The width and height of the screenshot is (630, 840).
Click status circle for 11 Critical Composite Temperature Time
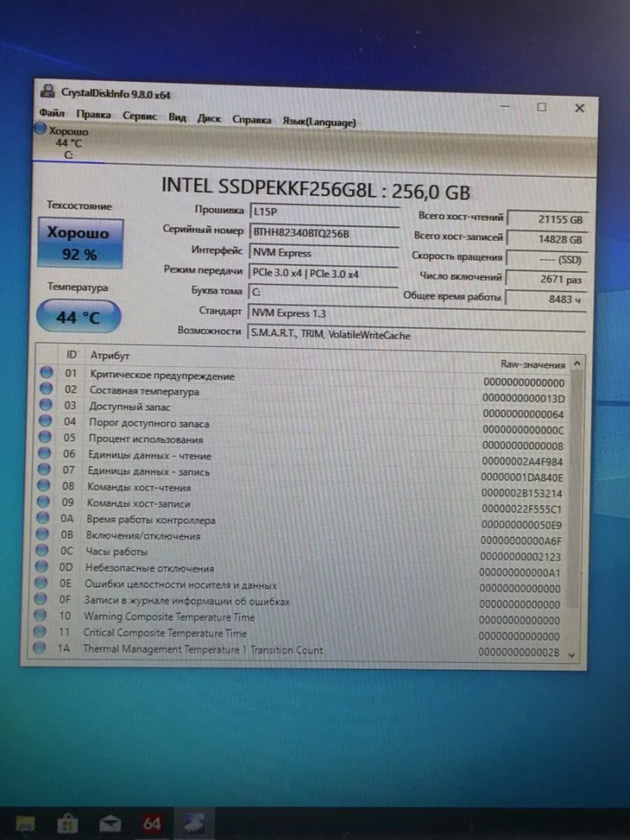39,631
